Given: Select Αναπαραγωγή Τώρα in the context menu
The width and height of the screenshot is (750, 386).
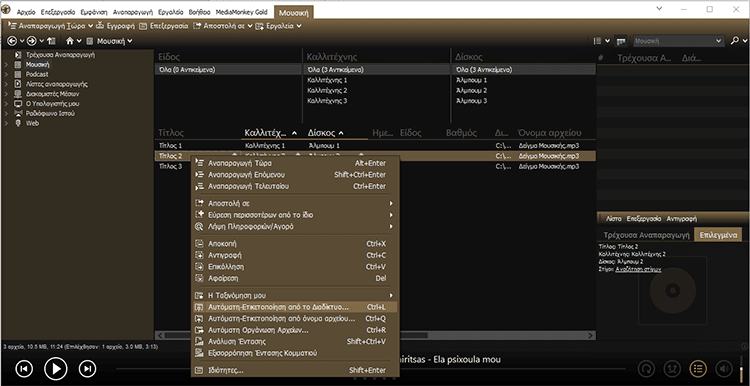Looking at the screenshot, I should click(x=295, y=163).
